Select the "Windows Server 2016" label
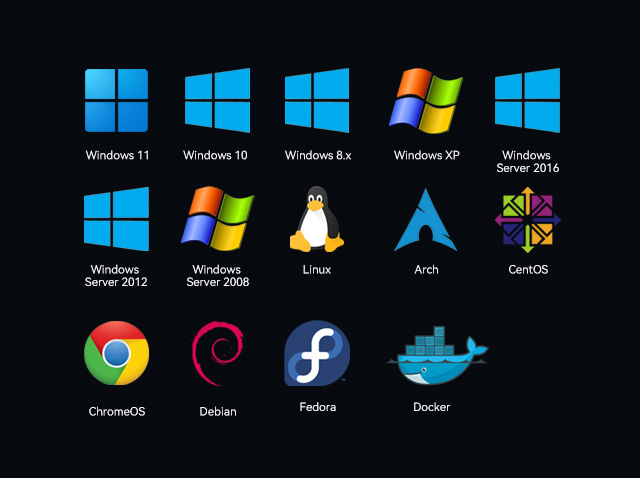 tap(527, 161)
